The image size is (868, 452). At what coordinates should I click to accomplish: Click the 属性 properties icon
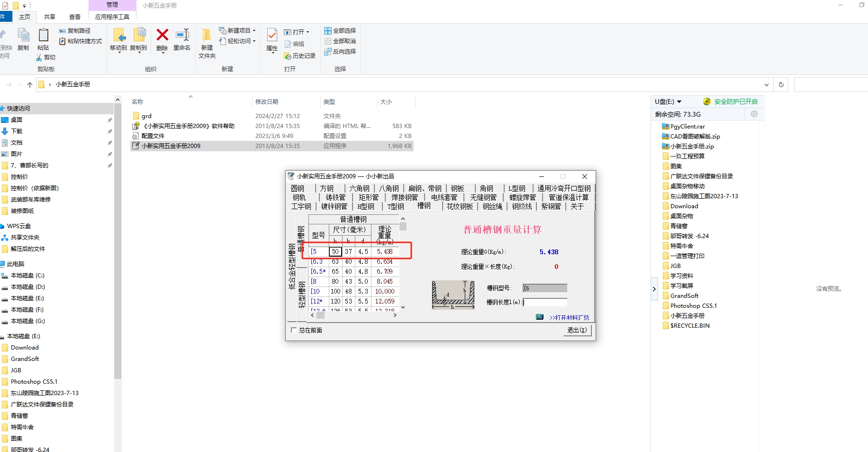pyautogui.click(x=272, y=35)
